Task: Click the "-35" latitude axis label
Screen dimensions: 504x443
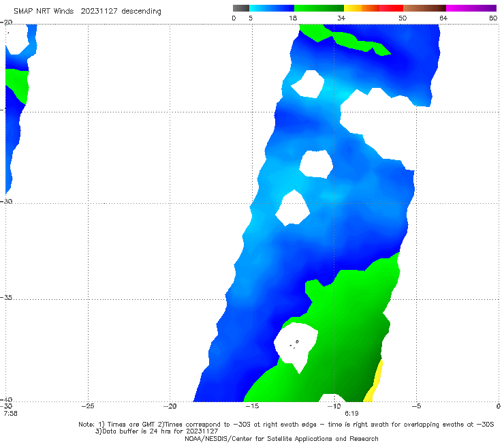Action: 6,298
